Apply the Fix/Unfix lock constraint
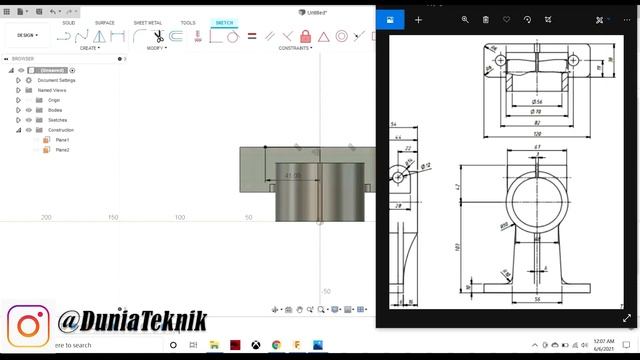 305,37
